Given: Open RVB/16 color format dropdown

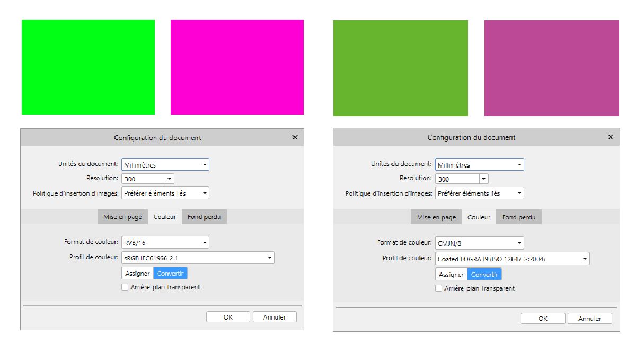Looking at the screenshot, I should point(165,242).
